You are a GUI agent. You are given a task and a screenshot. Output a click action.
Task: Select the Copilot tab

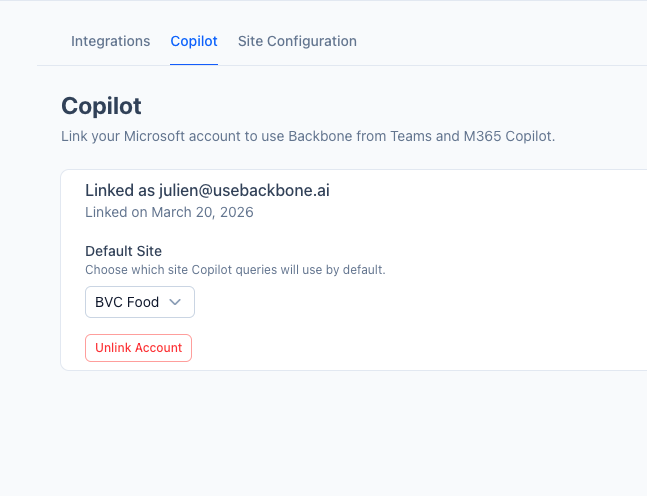coord(194,41)
